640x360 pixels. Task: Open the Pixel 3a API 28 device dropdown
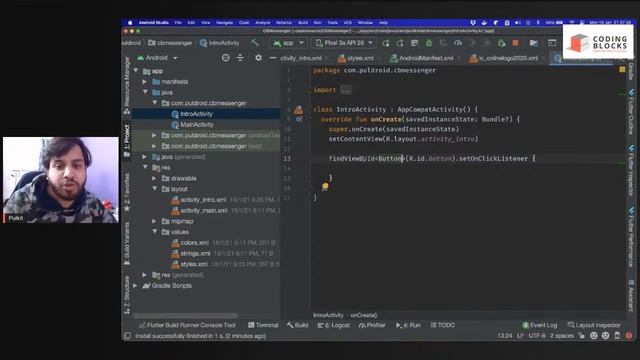[345, 43]
